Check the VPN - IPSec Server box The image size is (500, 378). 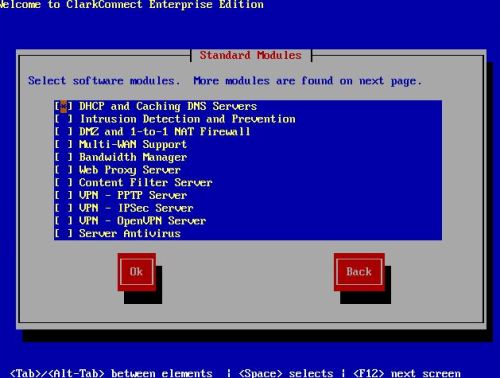(63, 208)
